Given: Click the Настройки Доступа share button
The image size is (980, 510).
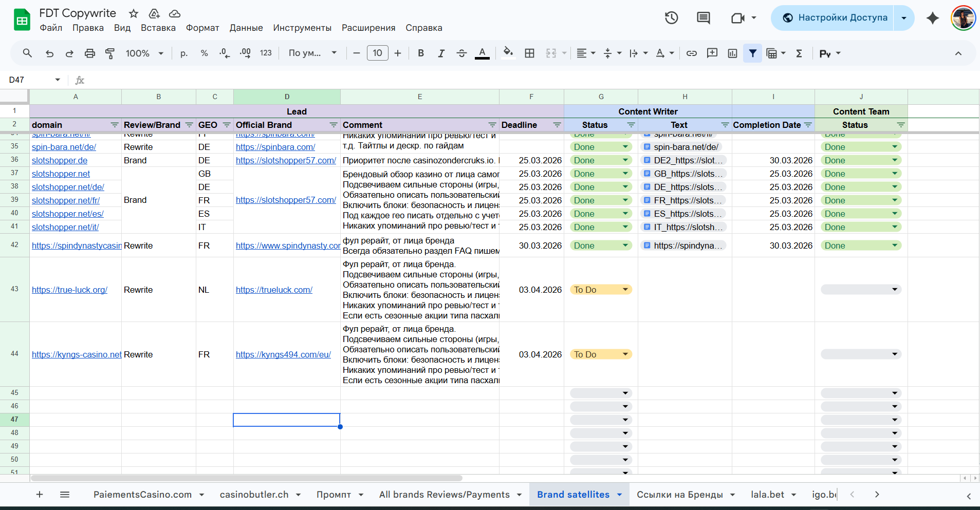Looking at the screenshot, I should (x=835, y=18).
